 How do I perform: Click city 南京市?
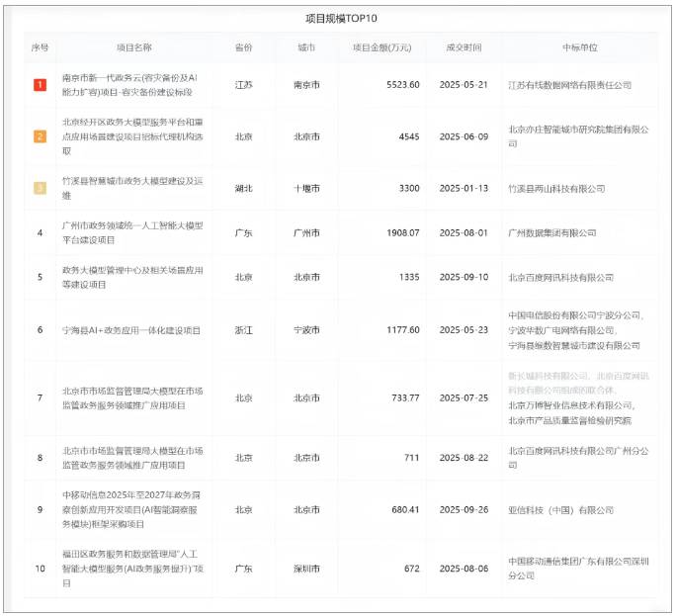point(306,85)
